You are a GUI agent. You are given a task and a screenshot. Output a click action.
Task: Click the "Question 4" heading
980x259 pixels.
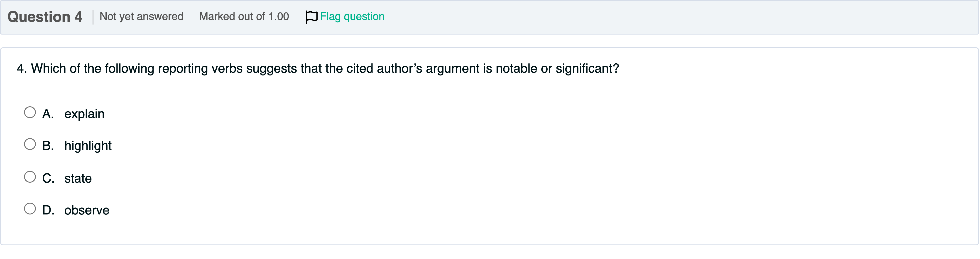click(x=45, y=17)
